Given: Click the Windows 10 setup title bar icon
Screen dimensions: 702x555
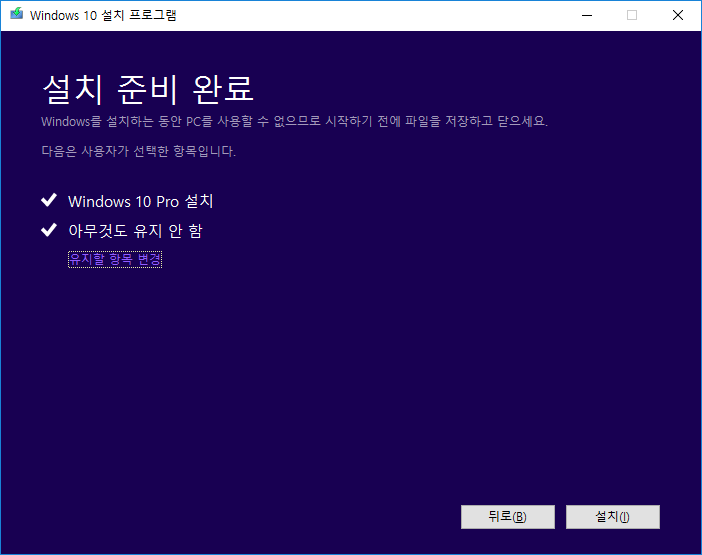Looking at the screenshot, I should pyautogui.click(x=17, y=14).
